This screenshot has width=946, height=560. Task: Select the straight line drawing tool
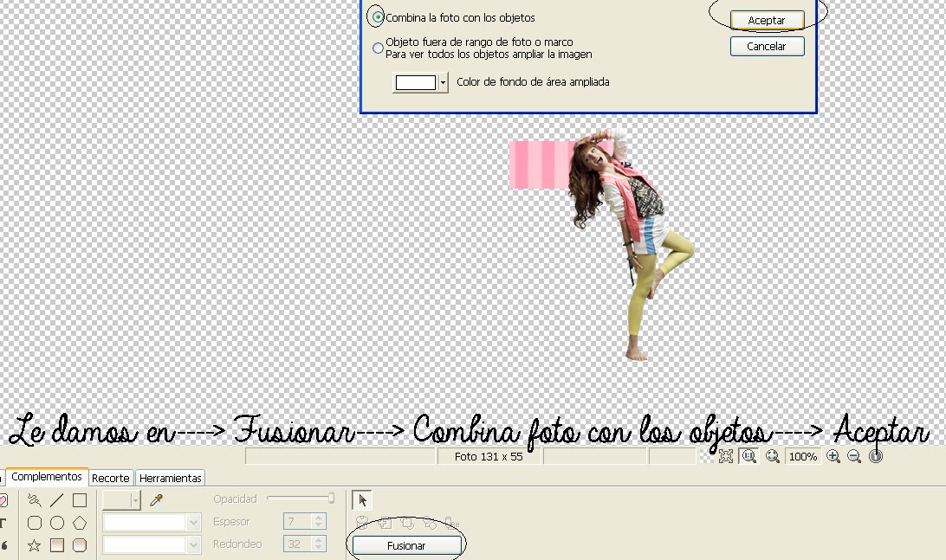point(56,500)
